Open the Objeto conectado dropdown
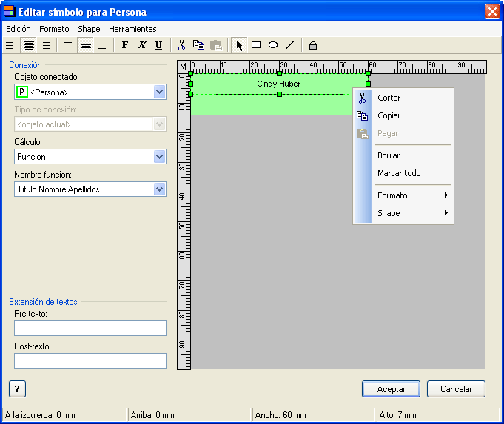Viewport: 504px width, 424px height. [159, 92]
